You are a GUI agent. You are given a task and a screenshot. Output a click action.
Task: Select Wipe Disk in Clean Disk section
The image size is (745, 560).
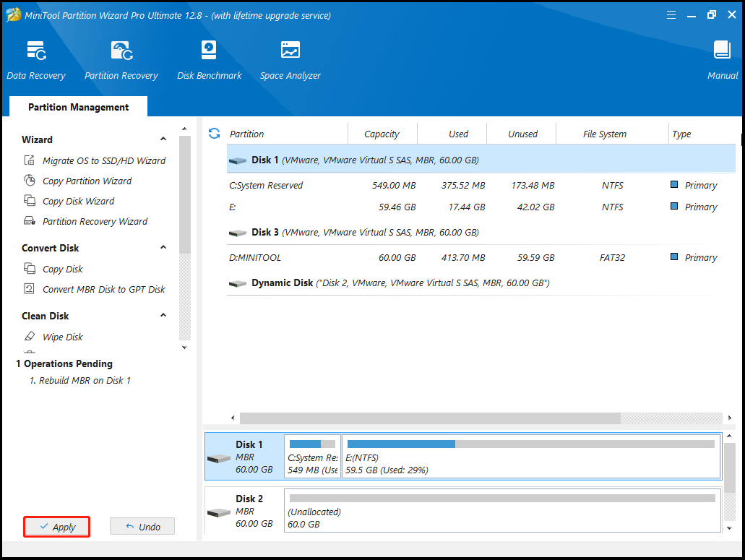[62, 337]
